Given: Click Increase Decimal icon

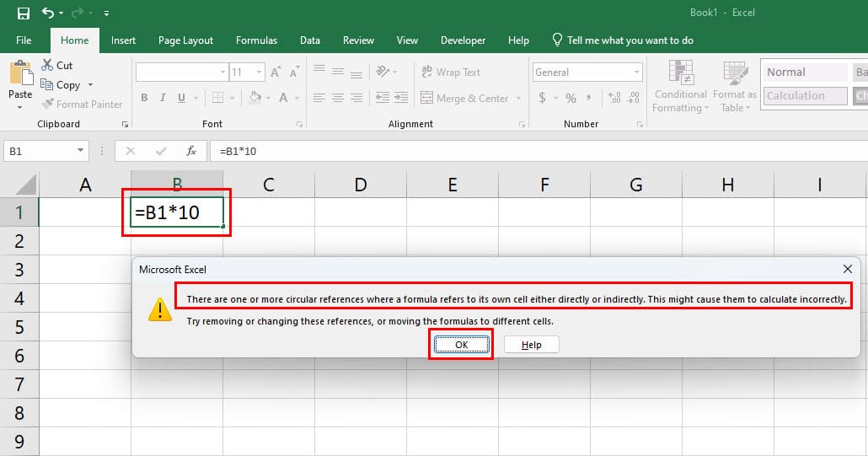Looking at the screenshot, I should [x=614, y=98].
